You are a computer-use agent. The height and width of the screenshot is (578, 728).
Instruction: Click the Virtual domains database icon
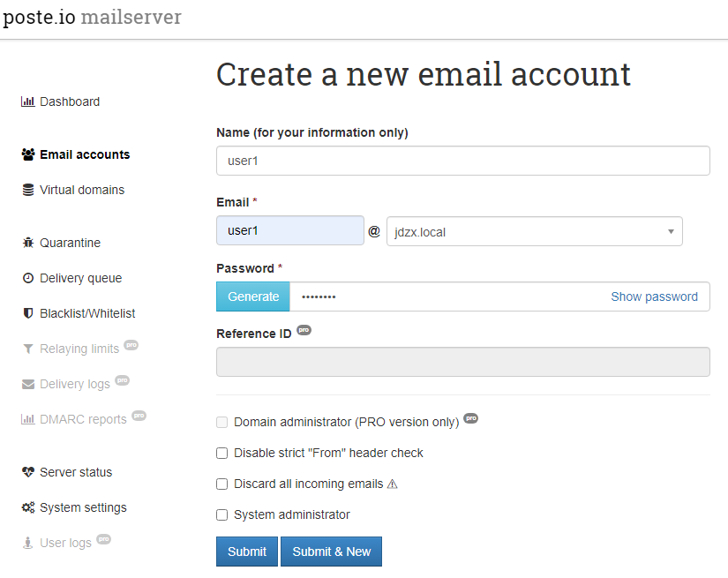[x=28, y=190]
